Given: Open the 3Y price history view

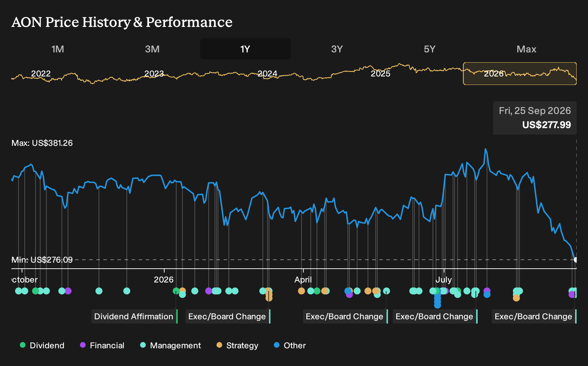Looking at the screenshot, I should [337, 49].
